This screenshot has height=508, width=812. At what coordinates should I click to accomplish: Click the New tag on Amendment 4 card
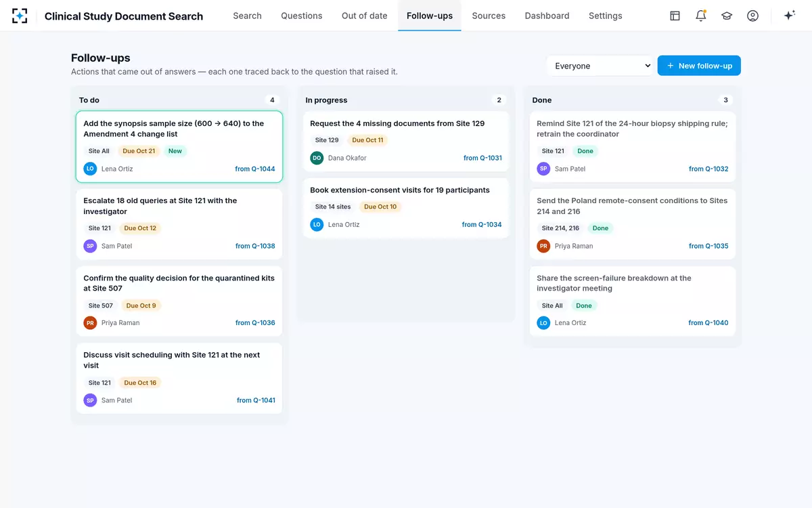pos(175,151)
